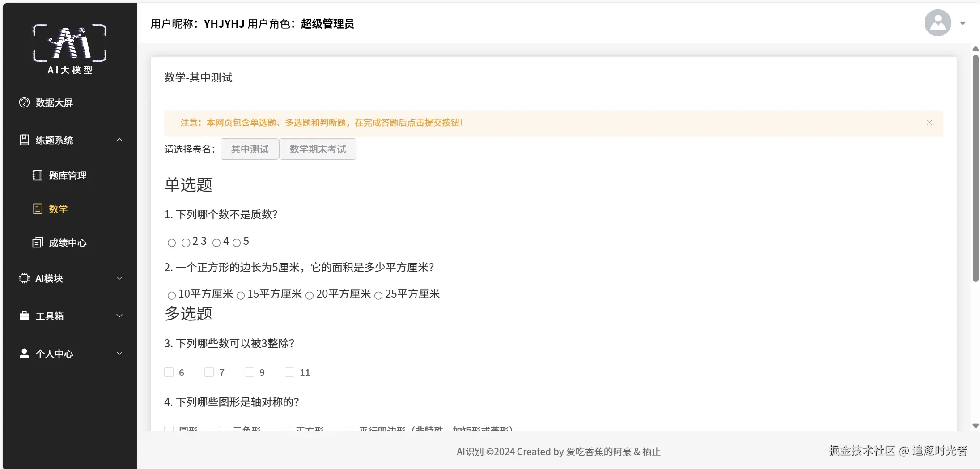Screen dimensions: 980x469
Task: Select the 25平方厘米 option
Action: [x=378, y=296]
